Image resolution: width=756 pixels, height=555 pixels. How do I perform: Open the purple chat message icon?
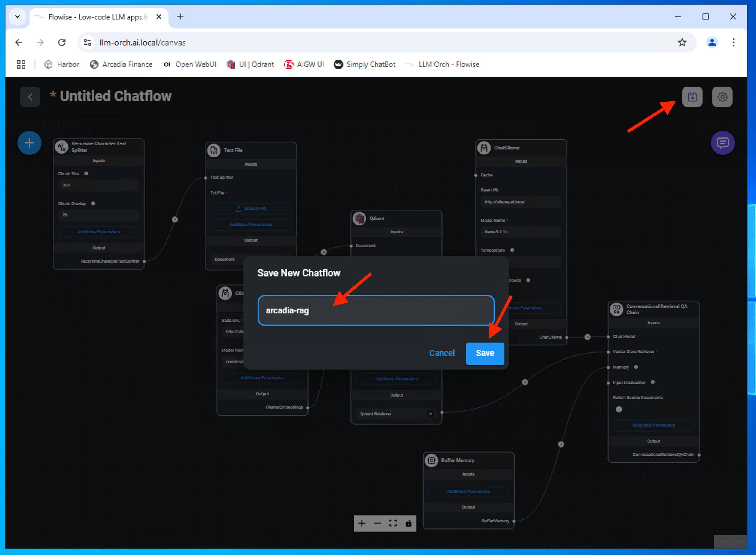pyautogui.click(x=722, y=143)
